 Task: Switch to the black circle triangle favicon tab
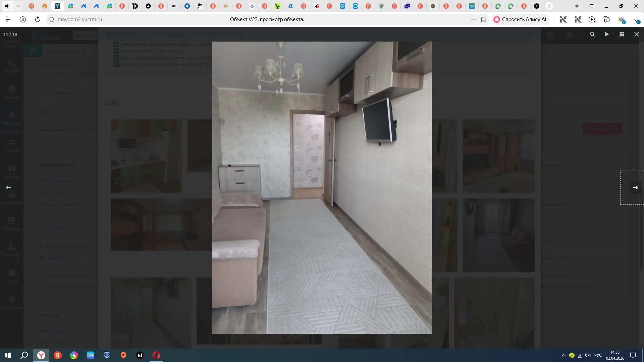pos(148,6)
